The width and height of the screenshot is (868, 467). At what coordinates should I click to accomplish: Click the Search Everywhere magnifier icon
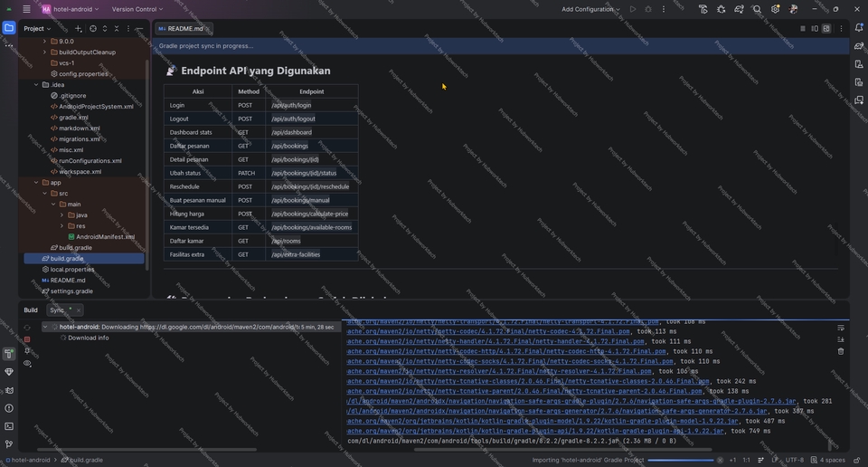click(x=757, y=9)
